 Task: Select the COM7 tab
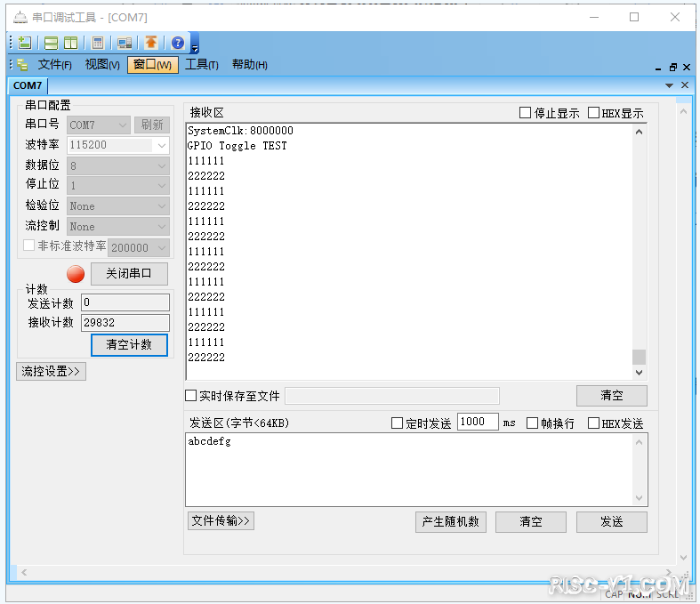(x=28, y=85)
